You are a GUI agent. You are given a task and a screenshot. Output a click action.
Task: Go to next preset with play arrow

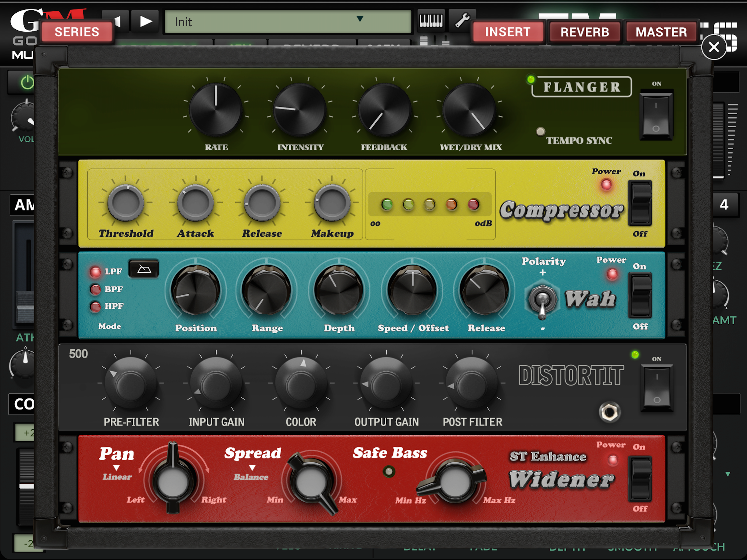point(145,21)
